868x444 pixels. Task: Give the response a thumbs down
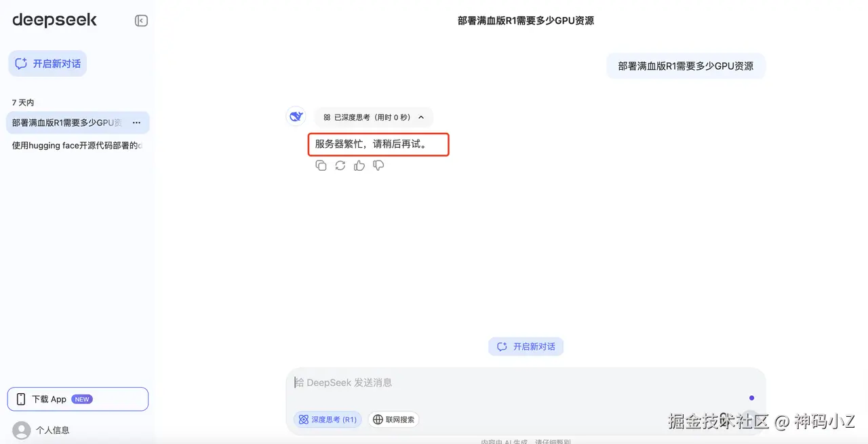click(x=378, y=165)
